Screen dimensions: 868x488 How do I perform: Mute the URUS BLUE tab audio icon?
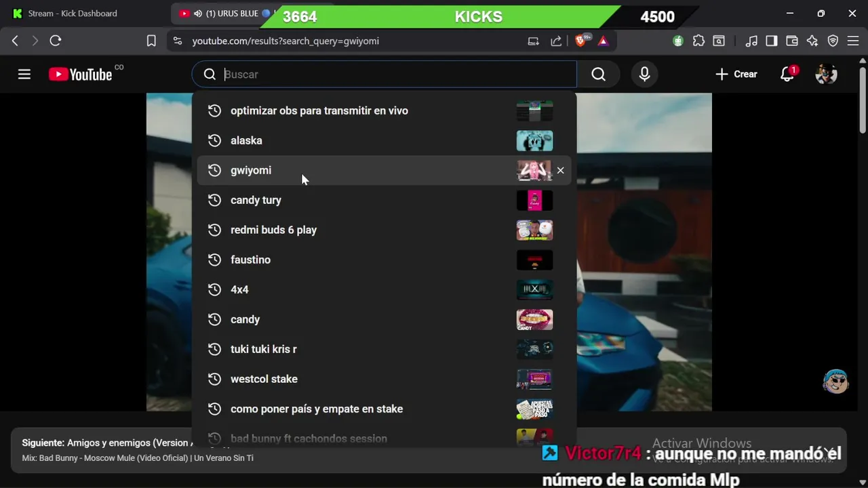coord(198,14)
